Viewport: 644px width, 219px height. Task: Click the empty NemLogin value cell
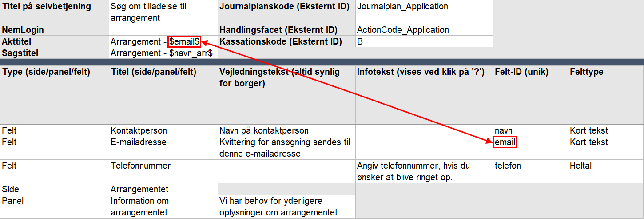[163, 30]
